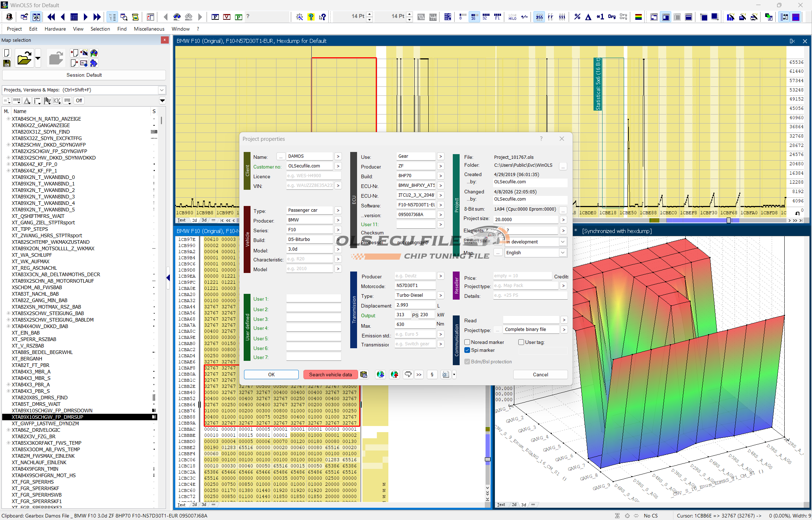812x520 pixels.
Task: Click the percent difference display icon
Action: 577,17
